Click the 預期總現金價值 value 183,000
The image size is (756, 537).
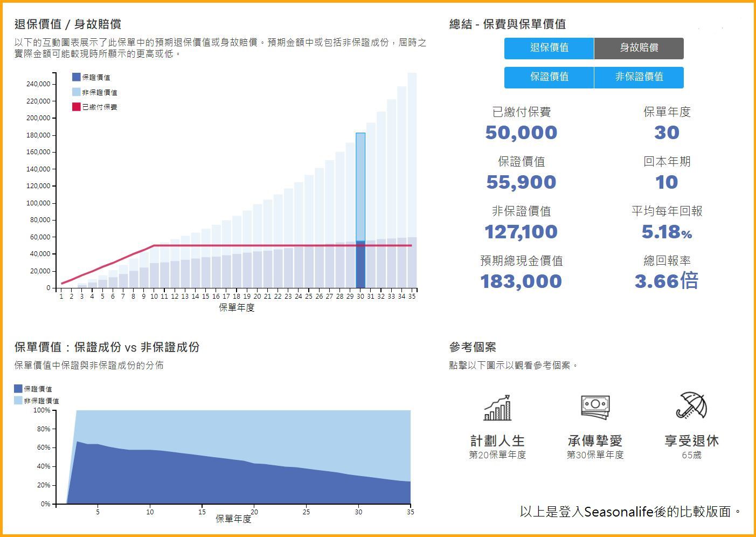coord(521,281)
